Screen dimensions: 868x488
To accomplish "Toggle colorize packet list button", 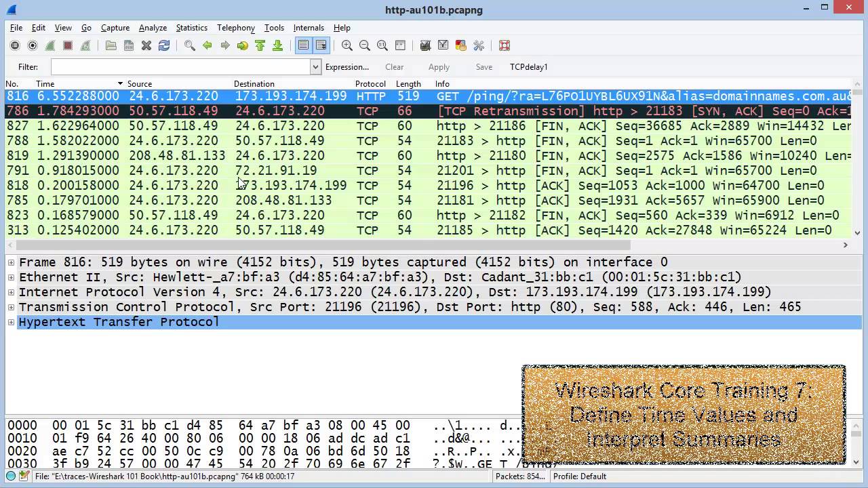I will point(304,45).
